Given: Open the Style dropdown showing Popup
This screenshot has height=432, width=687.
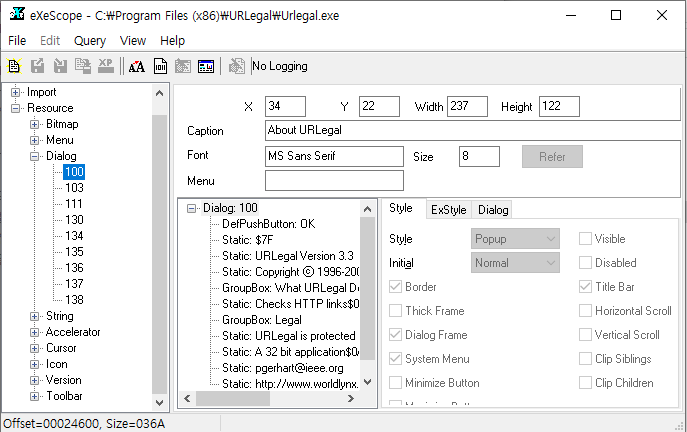Looking at the screenshot, I should [515, 239].
